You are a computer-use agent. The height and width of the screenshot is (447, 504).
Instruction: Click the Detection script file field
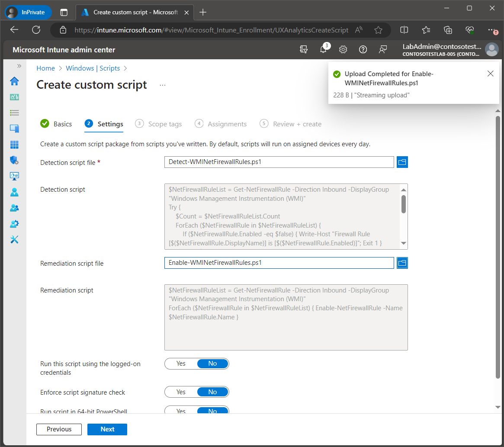pos(279,162)
